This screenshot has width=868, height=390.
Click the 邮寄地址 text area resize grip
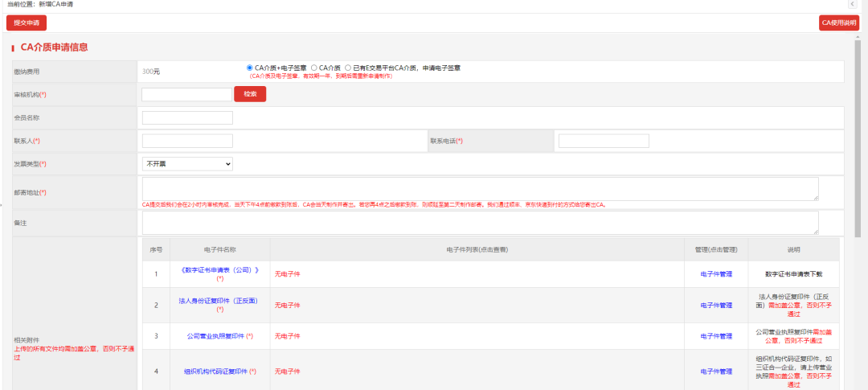(x=816, y=197)
